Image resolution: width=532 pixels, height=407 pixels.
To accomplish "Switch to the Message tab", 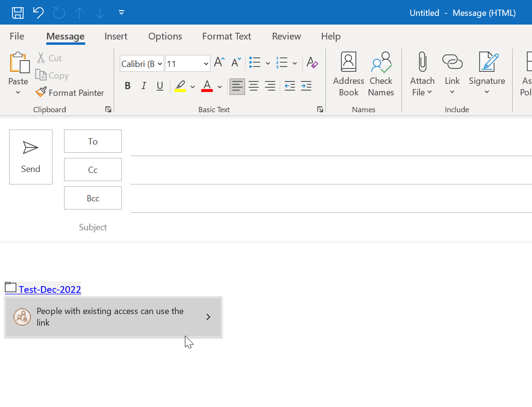I will pyautogui.click(x=65, y=36).
